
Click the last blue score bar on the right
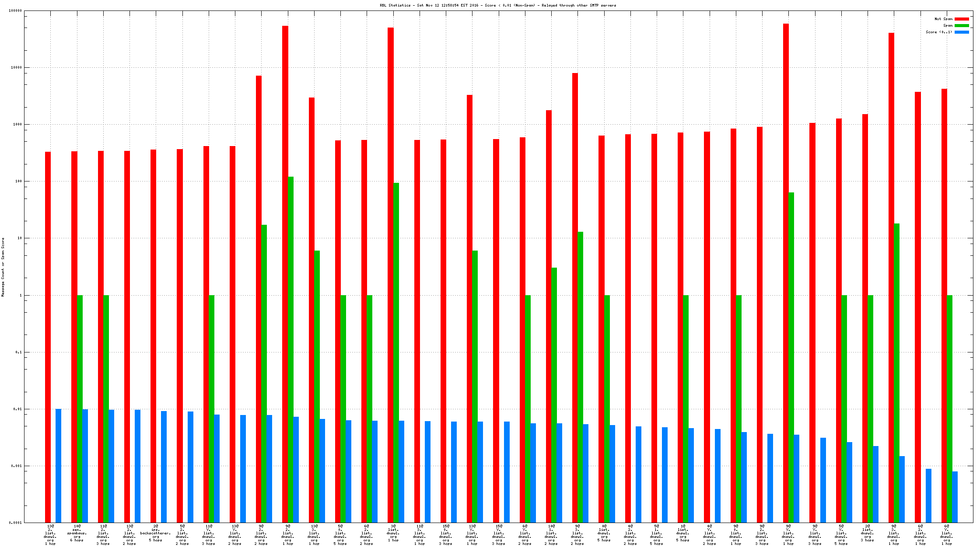pyautogui.click(x=955, y=496)
